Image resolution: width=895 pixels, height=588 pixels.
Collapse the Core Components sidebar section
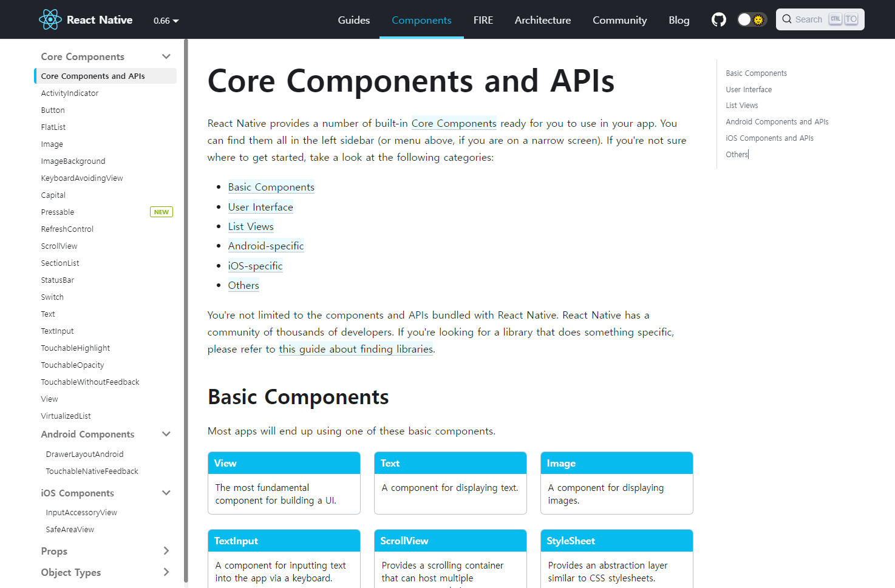pyautogui.click(x=166, y=56)
